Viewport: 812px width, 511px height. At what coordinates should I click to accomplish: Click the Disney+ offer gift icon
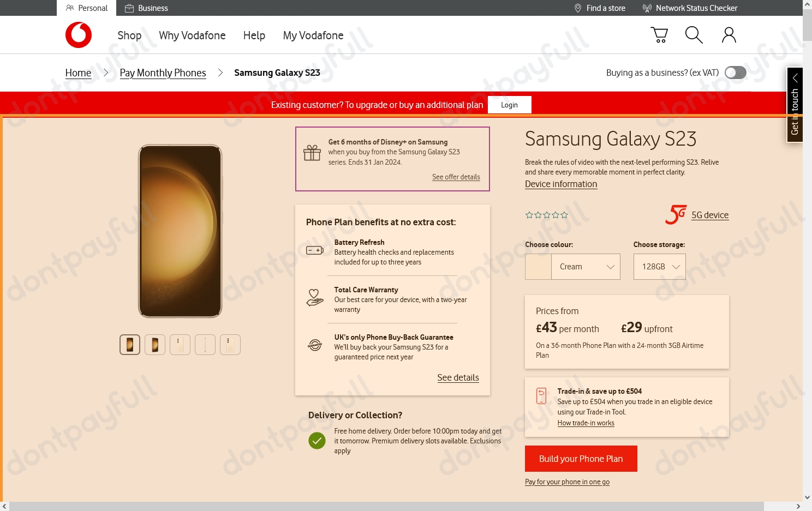312,153
